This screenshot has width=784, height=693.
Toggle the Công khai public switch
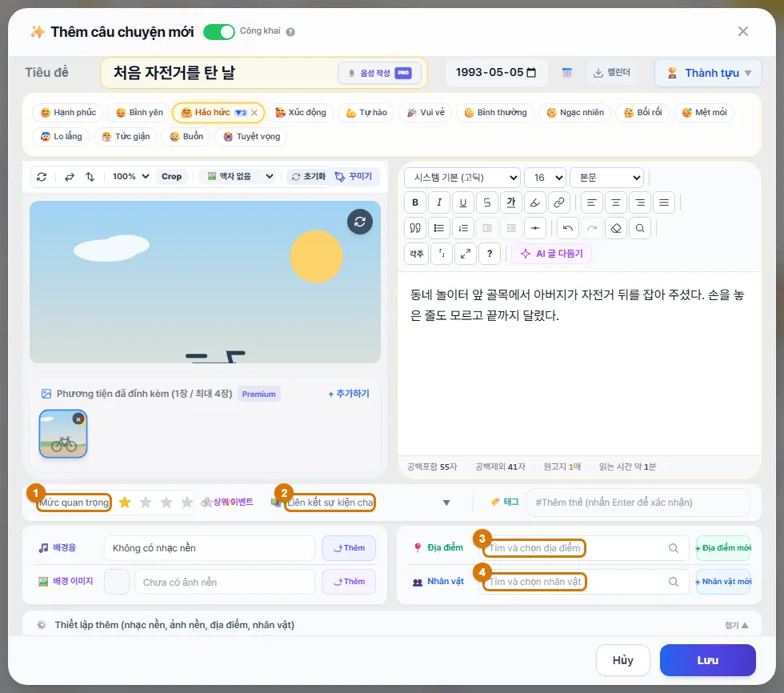(x=218, y=31)
